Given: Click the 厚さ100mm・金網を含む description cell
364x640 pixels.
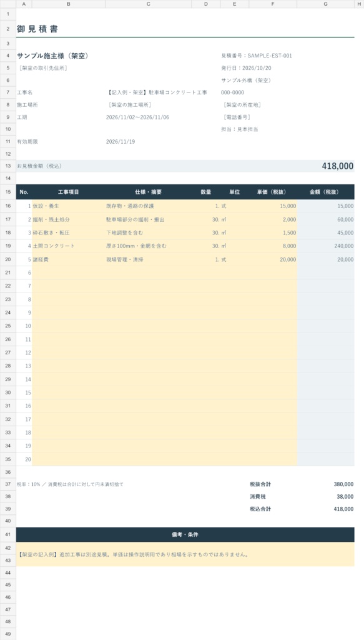Looking at the screenshot, I should click(149, 246).
